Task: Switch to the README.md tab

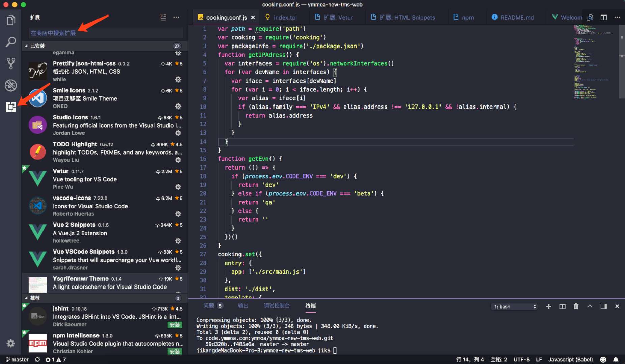Action: point(516,17)
